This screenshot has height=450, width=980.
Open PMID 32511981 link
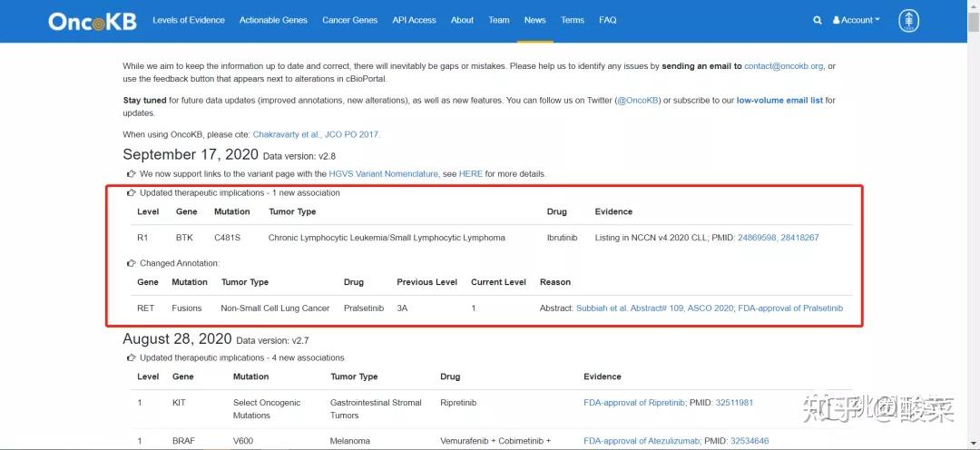(x=734, y=403)
